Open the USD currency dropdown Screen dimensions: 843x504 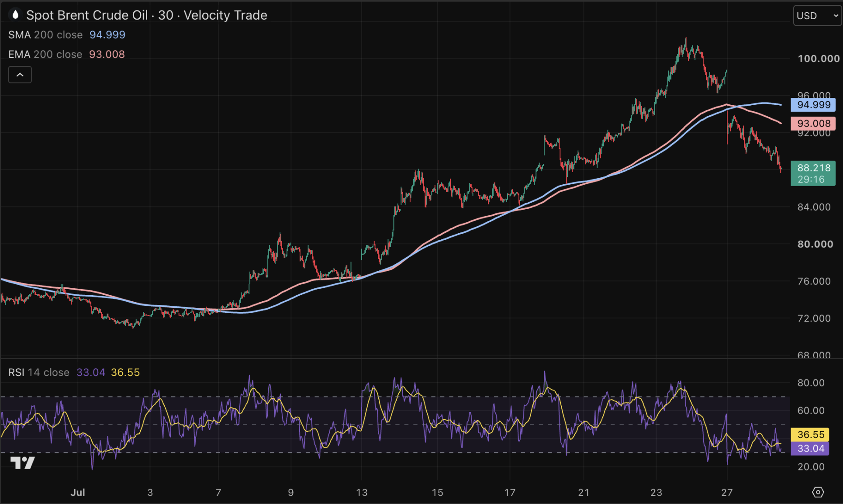(817, 16)
